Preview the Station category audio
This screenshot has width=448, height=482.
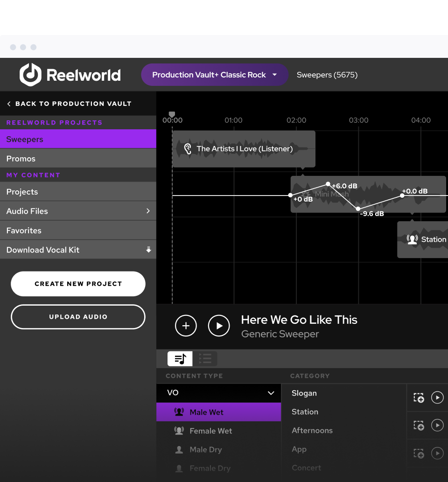click(x=437, y=426)
